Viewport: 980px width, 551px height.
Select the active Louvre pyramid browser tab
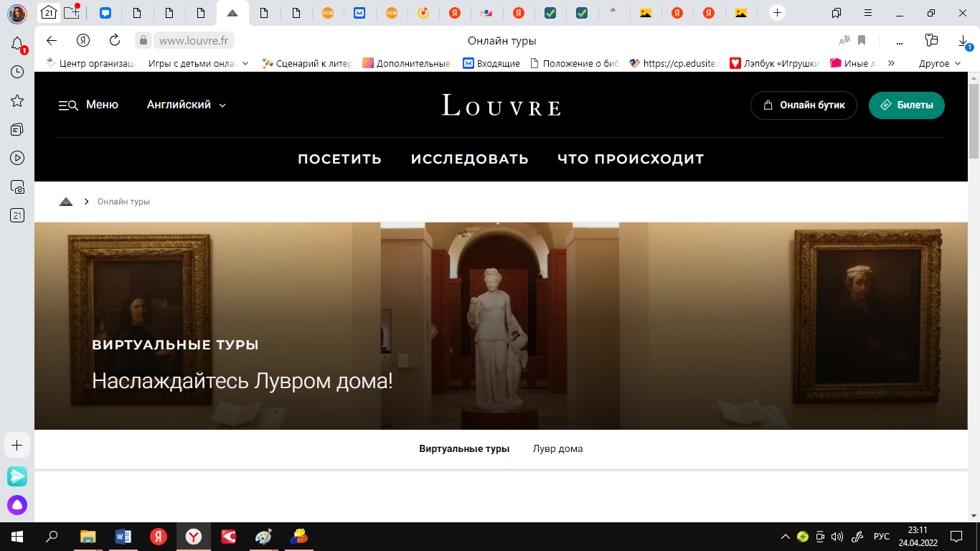(232, 13)
